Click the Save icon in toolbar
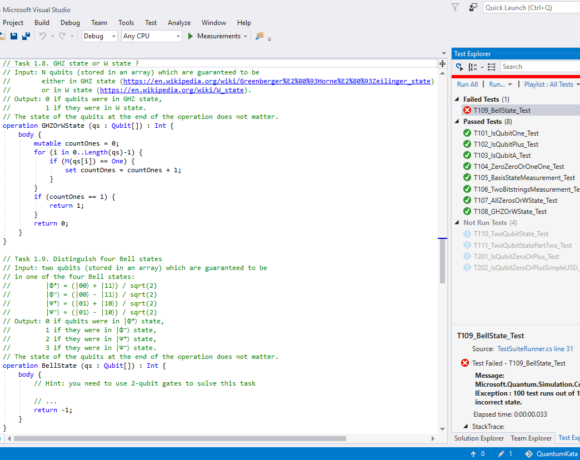This screenshot has height=460, width=580. [14, 36]
